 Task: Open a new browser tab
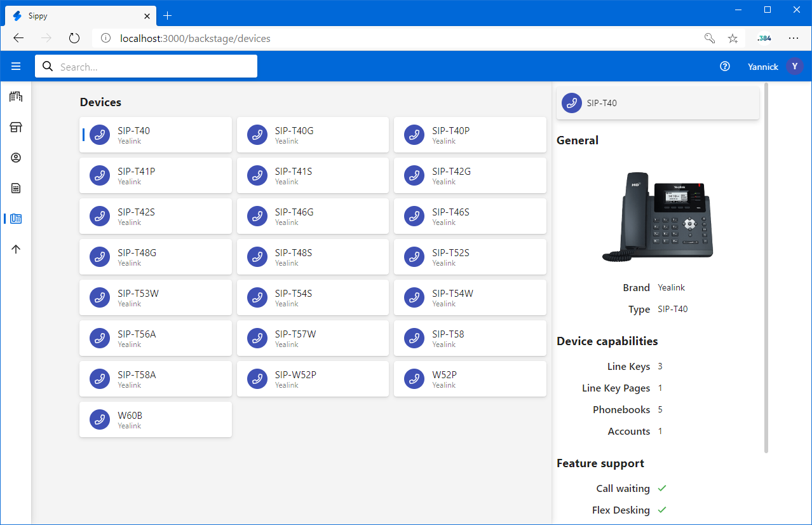168,16
